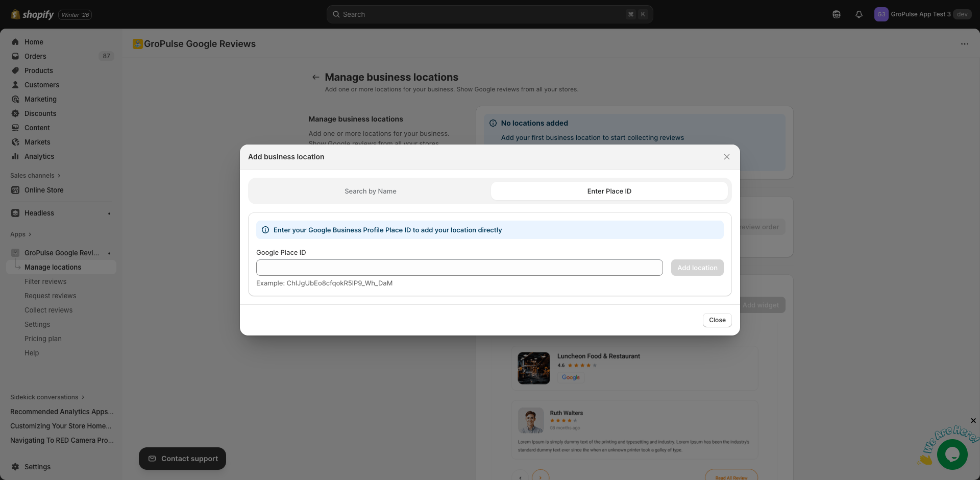This screenshot has width=980, height=480.
Task: Open the notifications bell icon
Action: pyautogui.click(x=859, y=14)
